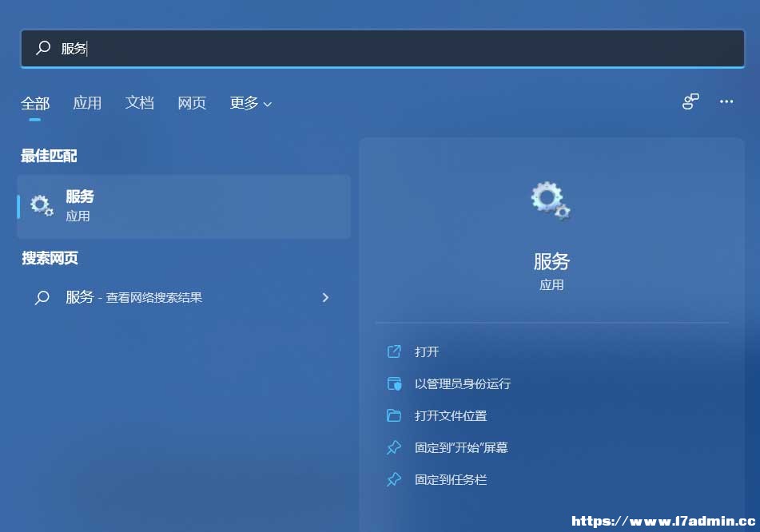This screenshot has width=760, height=532.
Task: Choose 以管理员身份运行
Action: [463, 383]
